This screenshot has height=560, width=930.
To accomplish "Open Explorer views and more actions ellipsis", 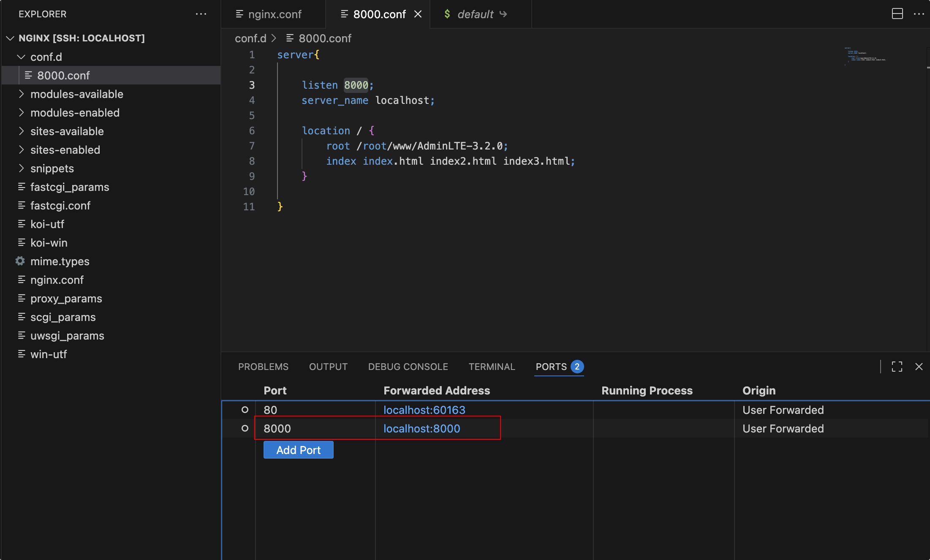I will [x=201, y=14].
